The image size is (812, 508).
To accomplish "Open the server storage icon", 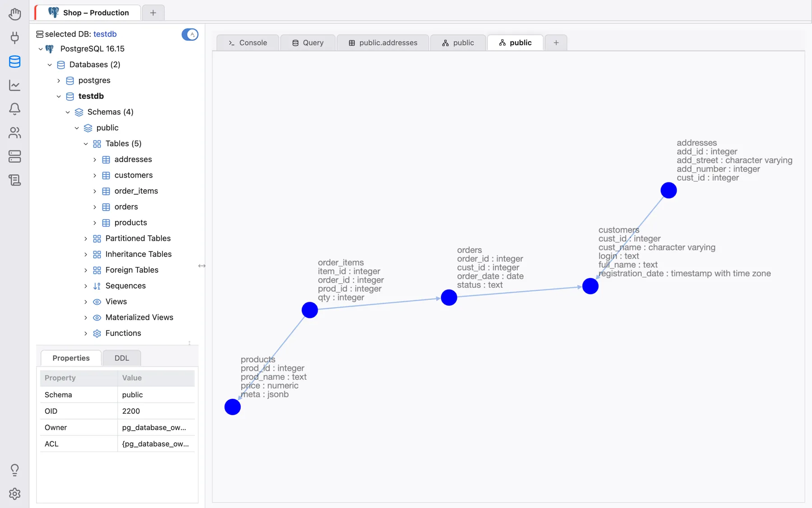I will (x=14, y=156).
